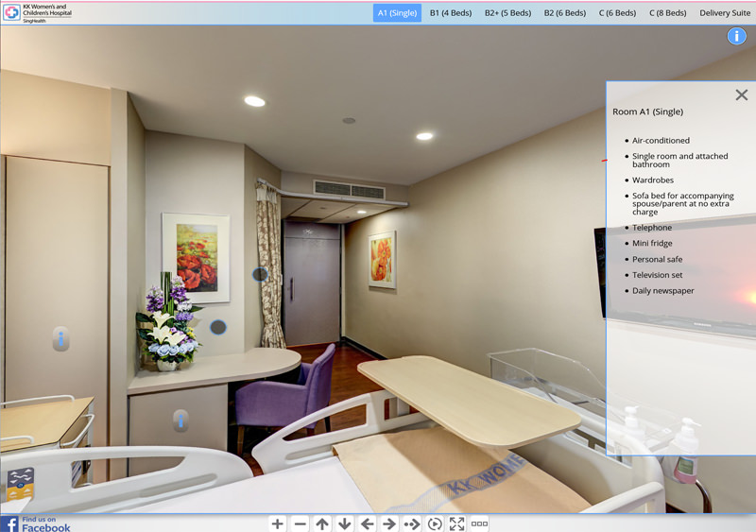This screenshot has height=532, width=756.
Task: Switch to the B1 (4 Beds) tab
Action: (451, 13)
